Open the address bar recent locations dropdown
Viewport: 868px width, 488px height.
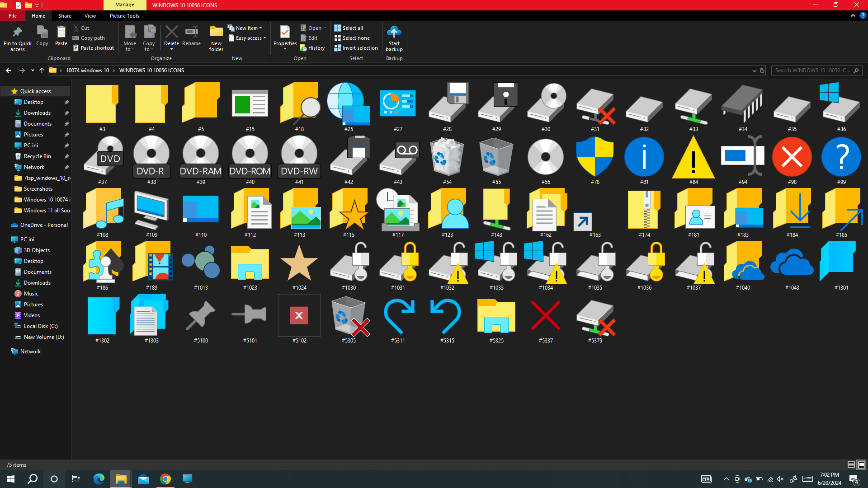tap(754, 70)
